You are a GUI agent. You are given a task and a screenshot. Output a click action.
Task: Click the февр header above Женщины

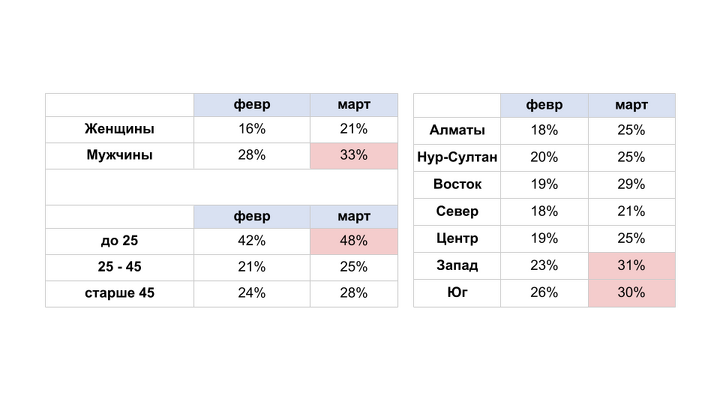(252, 105)
